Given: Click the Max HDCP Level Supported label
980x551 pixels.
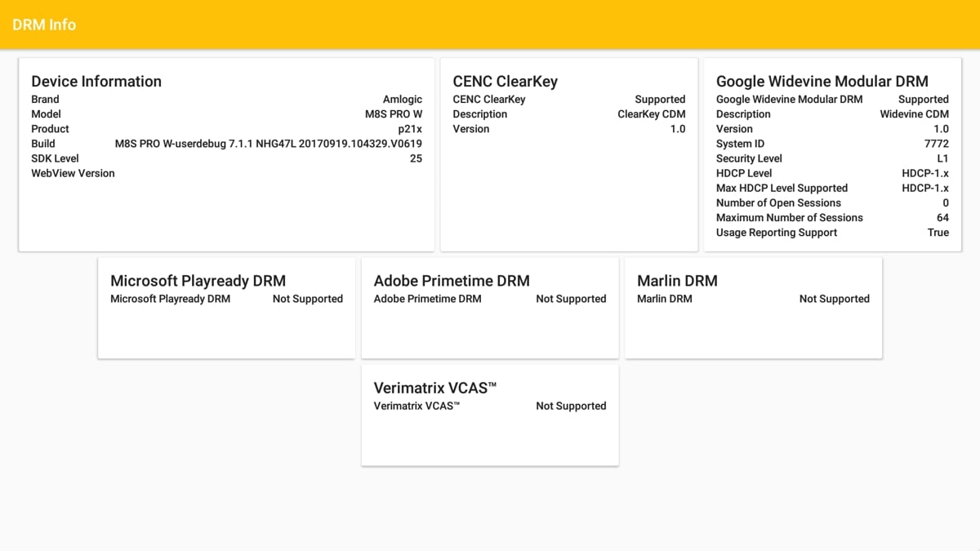Looking at the screenshot, I should [782, 188].
